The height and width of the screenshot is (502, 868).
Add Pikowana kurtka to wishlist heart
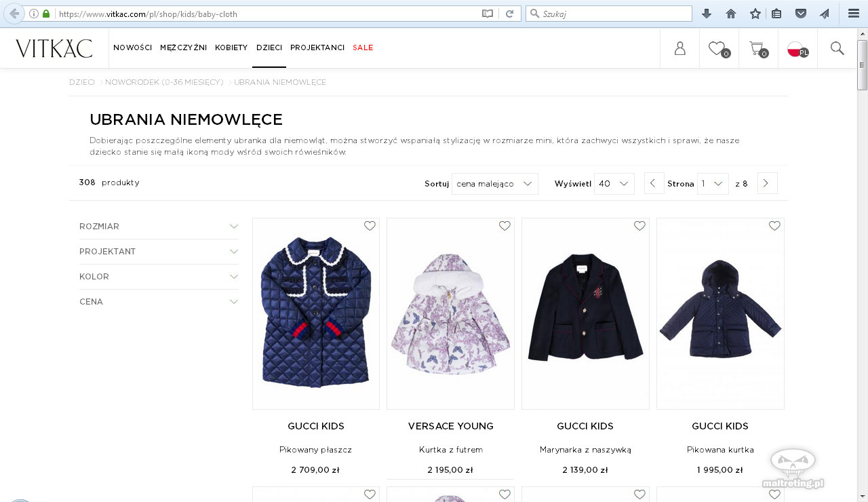(774, 226)
